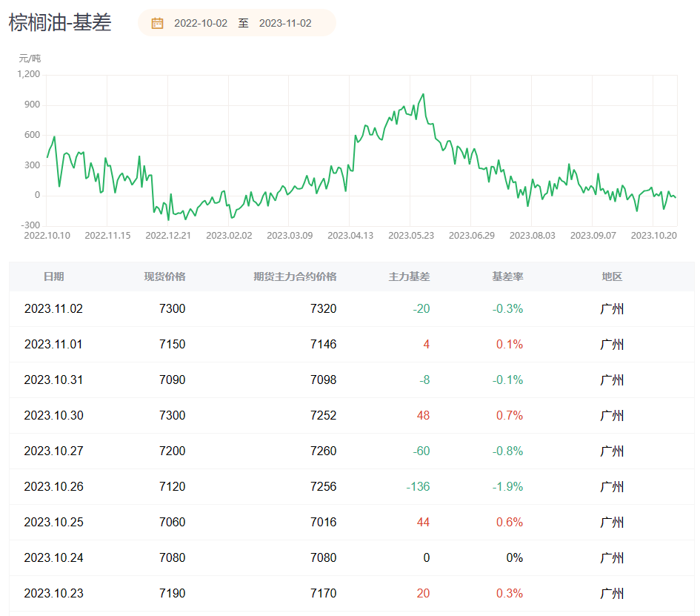This screenshot has width=700, height=616.
Task: Click the 日期 column header
Action: (x=53, y=276)
